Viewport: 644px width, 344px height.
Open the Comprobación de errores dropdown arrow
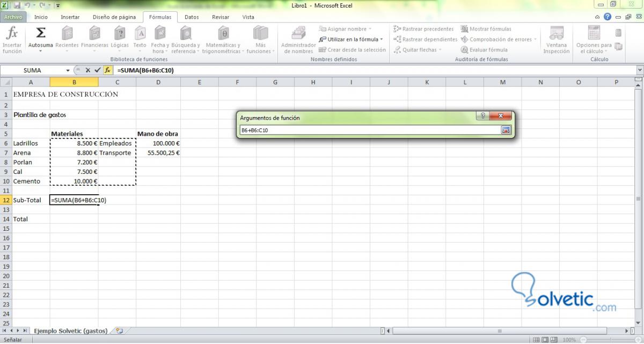535,39
